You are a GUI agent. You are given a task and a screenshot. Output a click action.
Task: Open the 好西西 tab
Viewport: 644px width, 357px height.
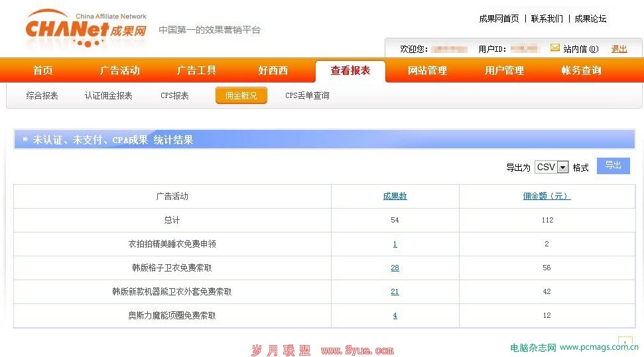tap(273, 71)
